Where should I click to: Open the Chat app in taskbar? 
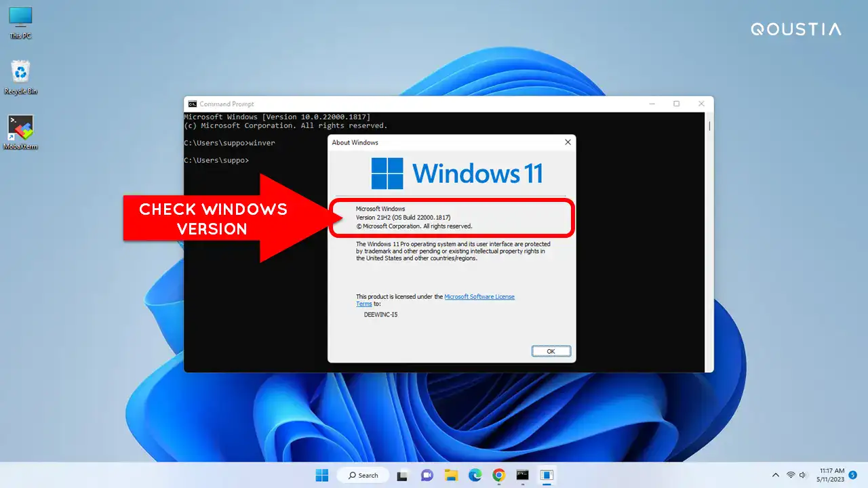(x=427, y=475)
